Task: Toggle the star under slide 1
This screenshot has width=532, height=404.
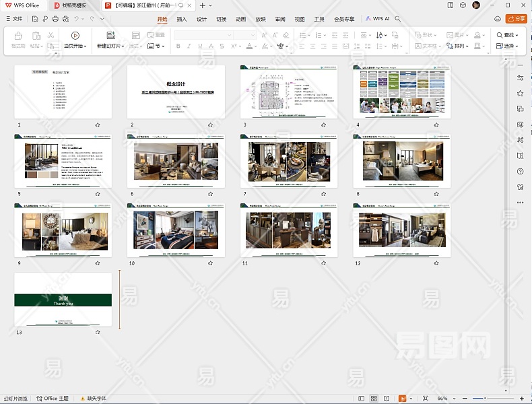Action: coord(98,125)
